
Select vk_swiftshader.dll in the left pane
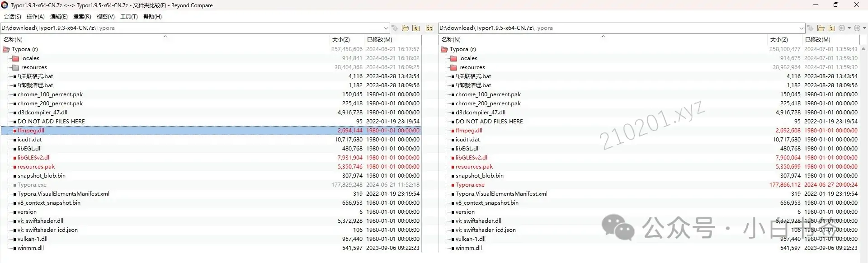pos(40,221)
